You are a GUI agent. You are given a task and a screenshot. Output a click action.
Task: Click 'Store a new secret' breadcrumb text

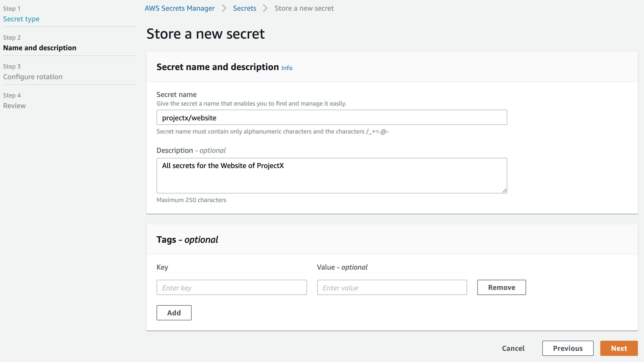(304, 8)
